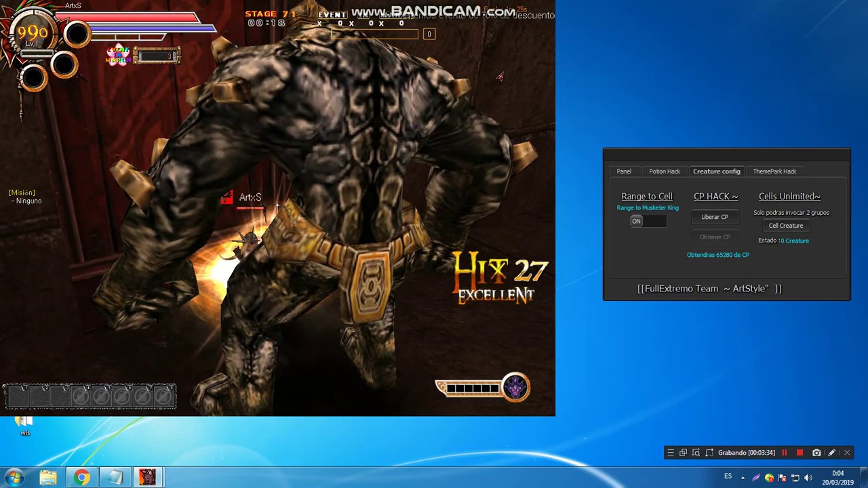Click the purple demon mask gauge icon
The image size is (868, 488).
pos(515,387)
